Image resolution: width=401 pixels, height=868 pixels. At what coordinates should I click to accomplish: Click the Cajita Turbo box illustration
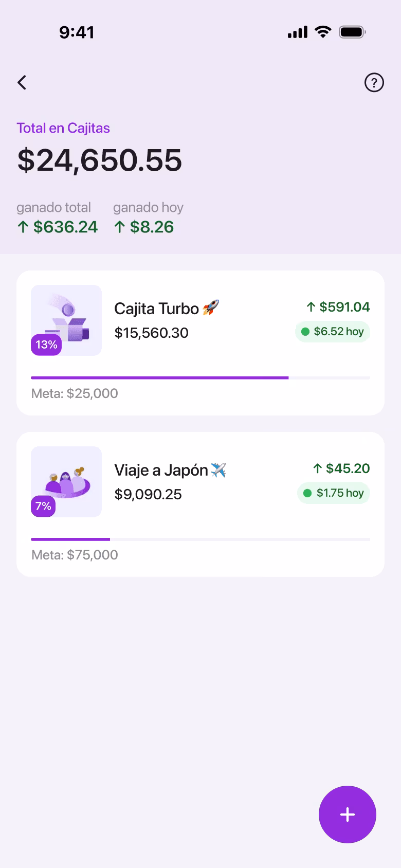tap(66, 320)
